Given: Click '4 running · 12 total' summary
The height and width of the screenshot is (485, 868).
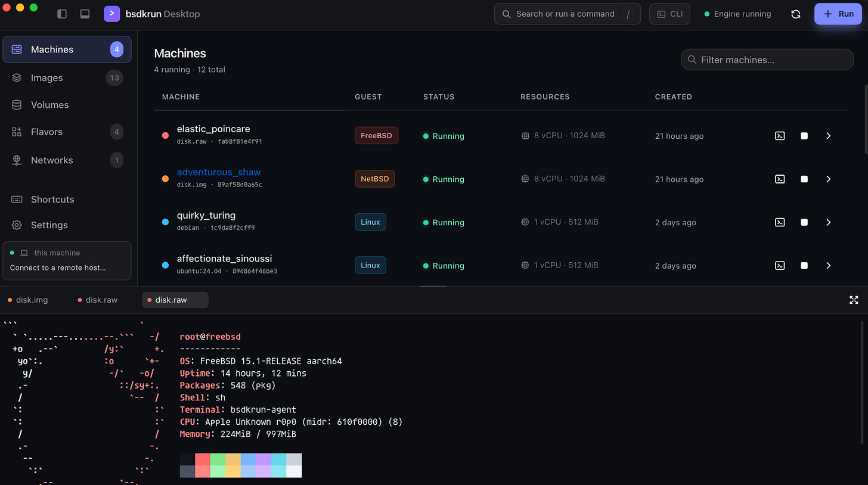Looking at the screenshot, I should coord(190,69).
